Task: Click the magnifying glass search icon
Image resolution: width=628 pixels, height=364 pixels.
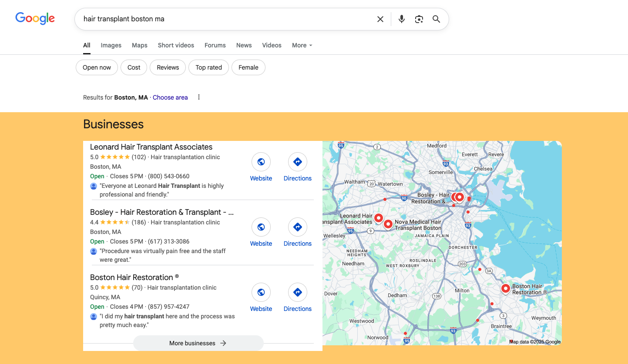Action: click(436, 19)
